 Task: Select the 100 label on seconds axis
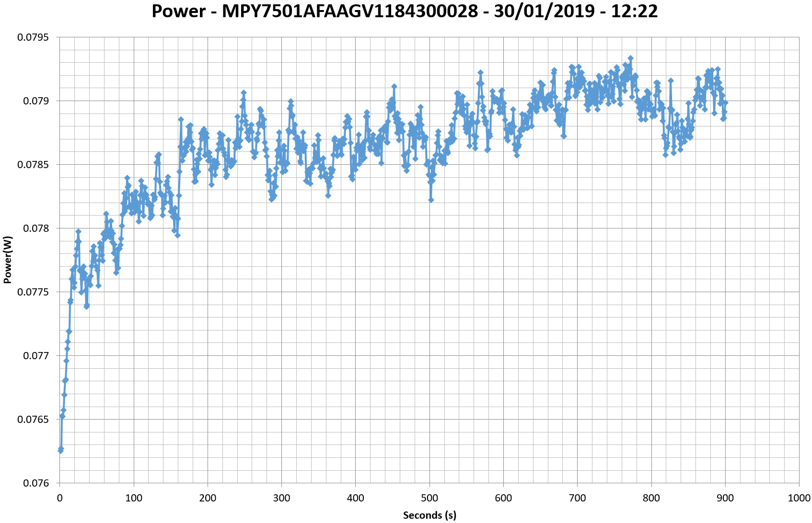tap(134, 498)
